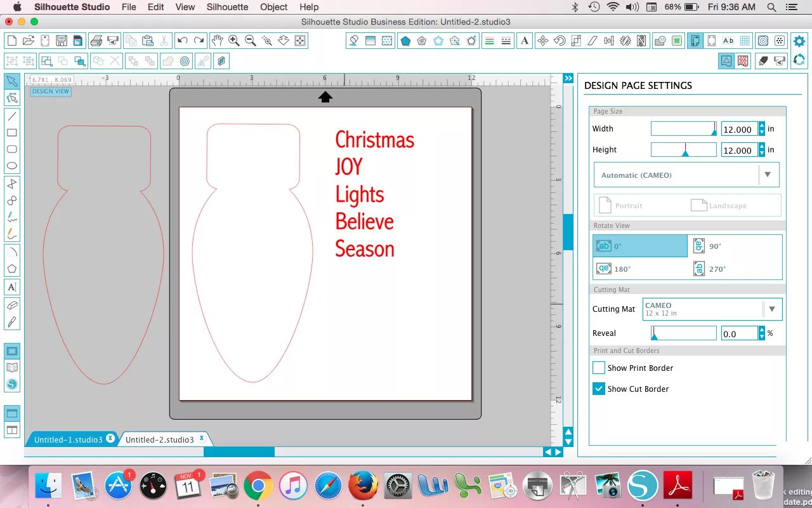812x508 pixels.
Task: Redo the last action
Action: pos(199,41)
